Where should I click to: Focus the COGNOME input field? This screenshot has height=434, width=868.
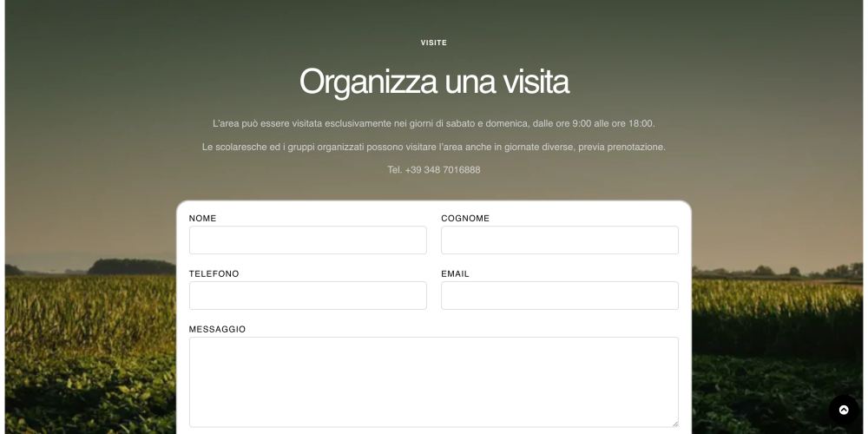(x=560, y=240)
